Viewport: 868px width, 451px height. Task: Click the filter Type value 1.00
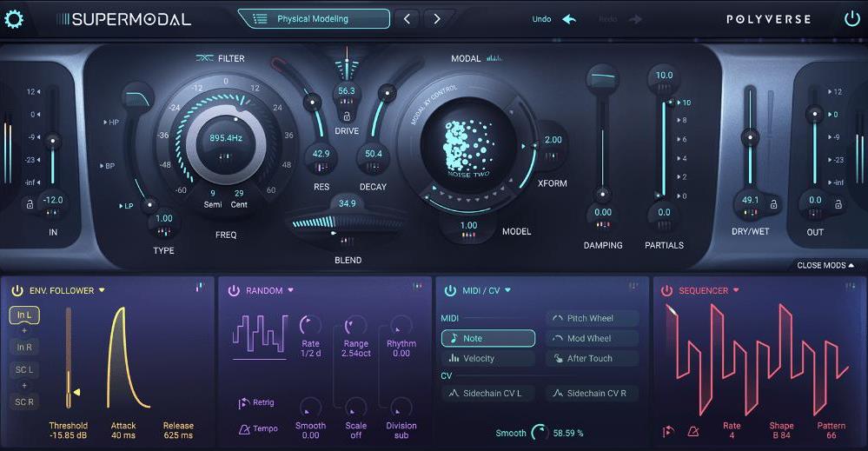tap(164, 219)
